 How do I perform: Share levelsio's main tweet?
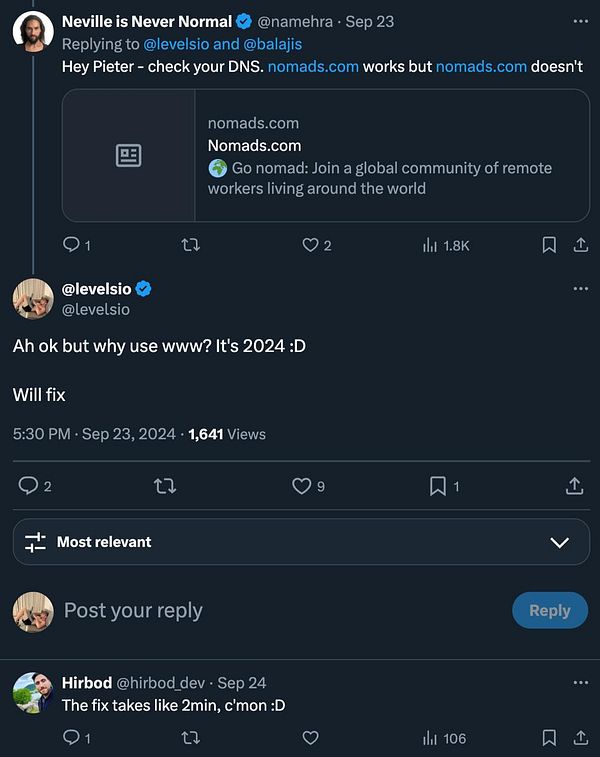[x=575, y=486]
